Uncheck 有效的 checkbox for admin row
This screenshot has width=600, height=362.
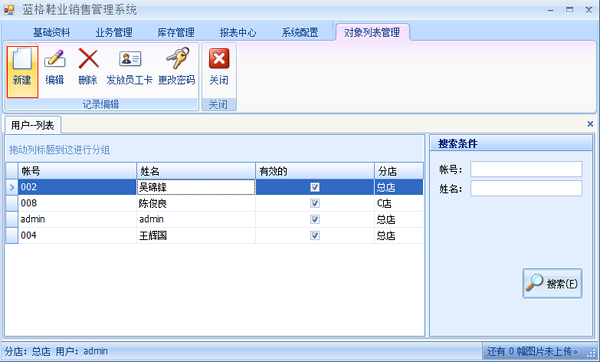(315, 219)
